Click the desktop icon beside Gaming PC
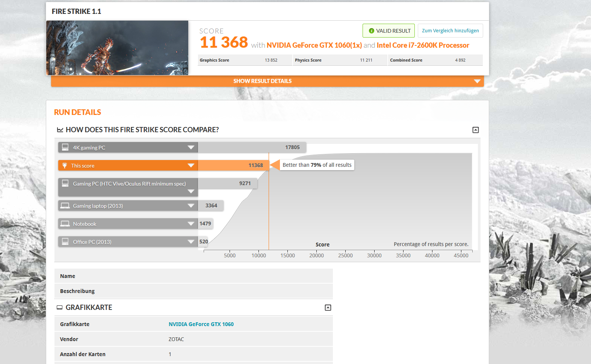Viewport: 591px width, 364px height. (x=65, y=183)
